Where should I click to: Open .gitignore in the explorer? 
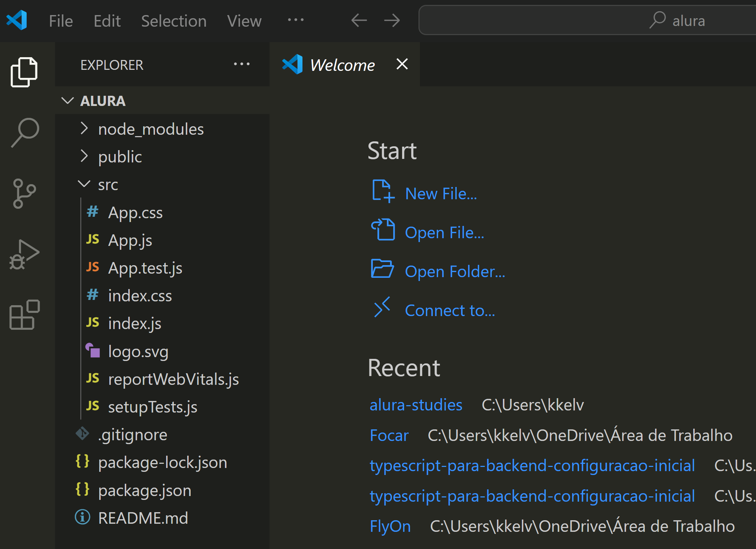pos(132,435)
